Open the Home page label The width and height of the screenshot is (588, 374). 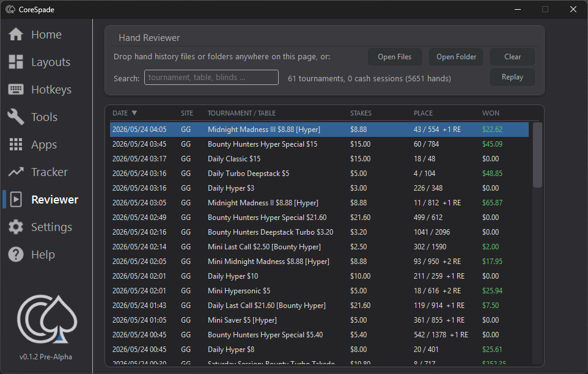[x=46, y=34]
